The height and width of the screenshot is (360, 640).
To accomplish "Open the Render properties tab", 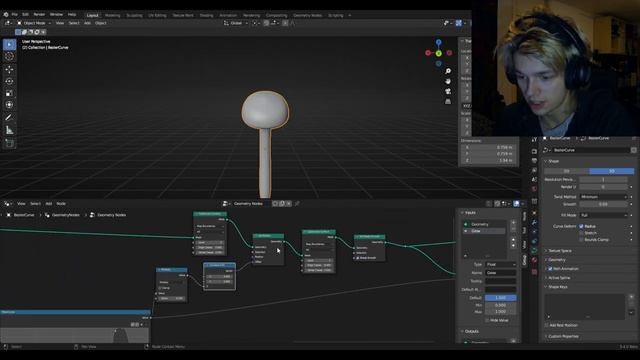I will [534, 151].
